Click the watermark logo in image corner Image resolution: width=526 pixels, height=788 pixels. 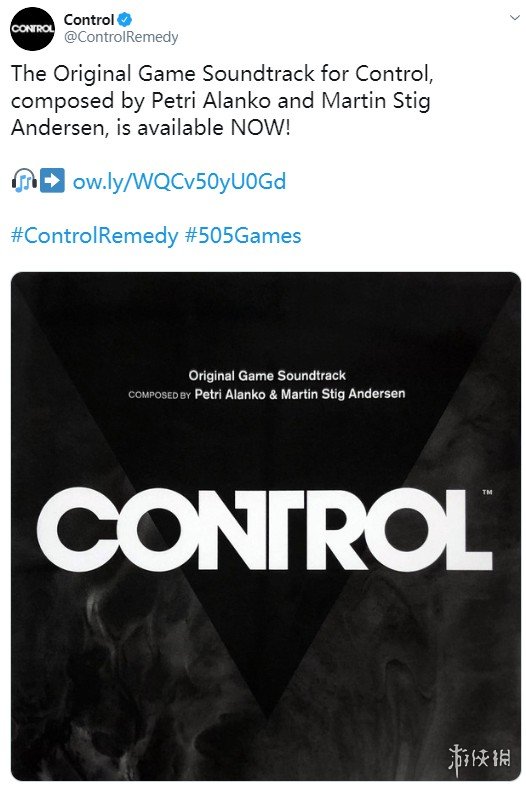tap(479, 757)
